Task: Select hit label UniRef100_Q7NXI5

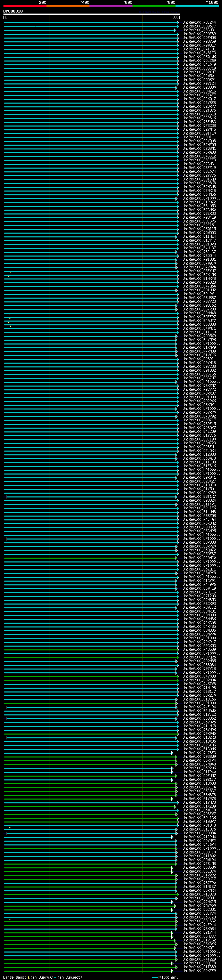Action: 199,902
